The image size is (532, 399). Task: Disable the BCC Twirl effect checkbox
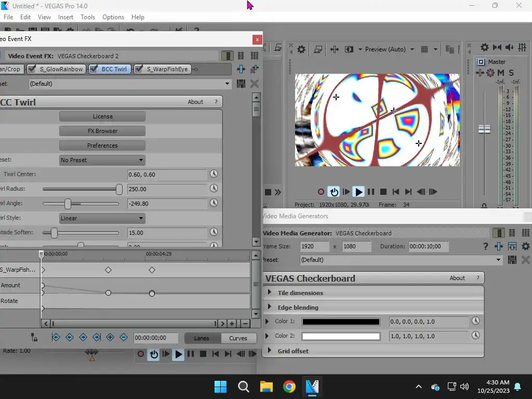point(94,69)
